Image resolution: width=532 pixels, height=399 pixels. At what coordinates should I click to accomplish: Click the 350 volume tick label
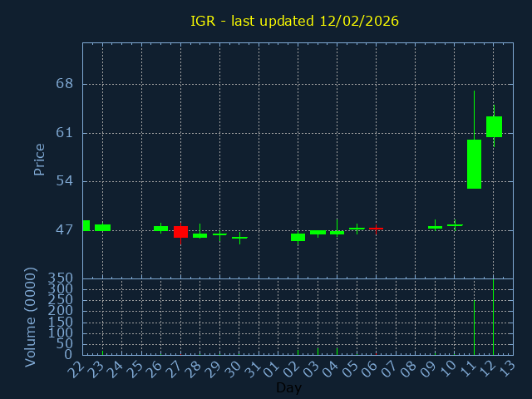60,278
